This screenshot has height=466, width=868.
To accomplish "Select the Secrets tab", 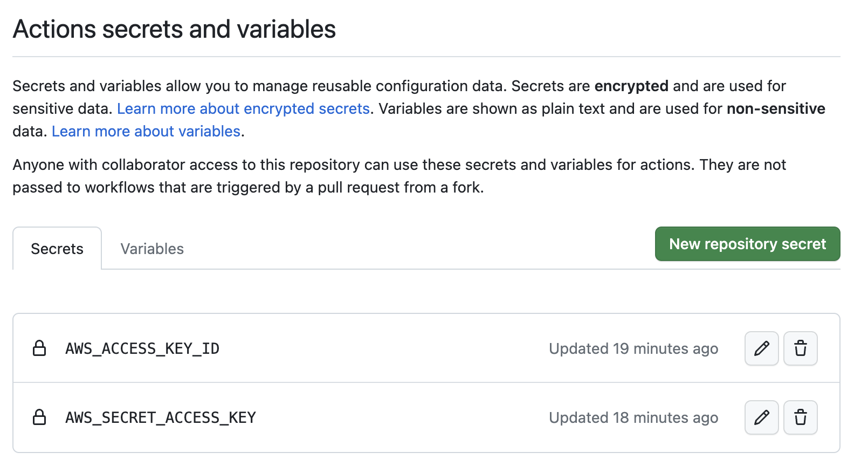I will [x=57, y=249].
